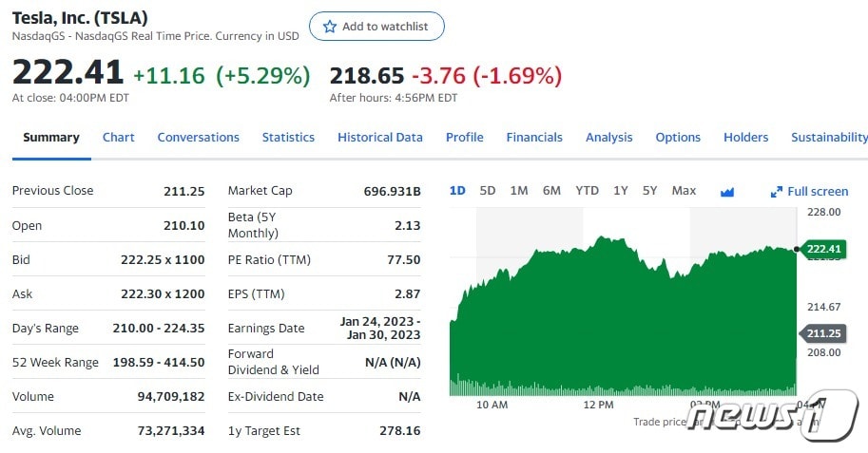View the Profile tab
The image size is (868, 453).
pyautogui.click(x=465, y=137)
